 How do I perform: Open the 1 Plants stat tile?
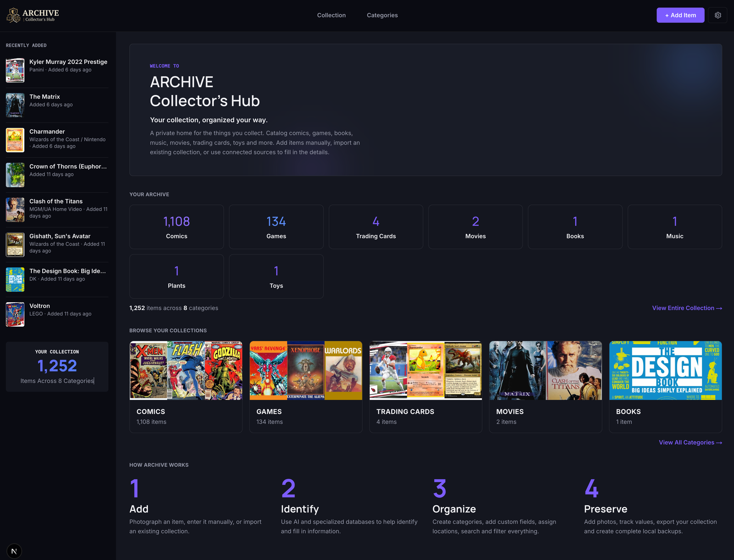pyautogui.click(x=177, y=277)
